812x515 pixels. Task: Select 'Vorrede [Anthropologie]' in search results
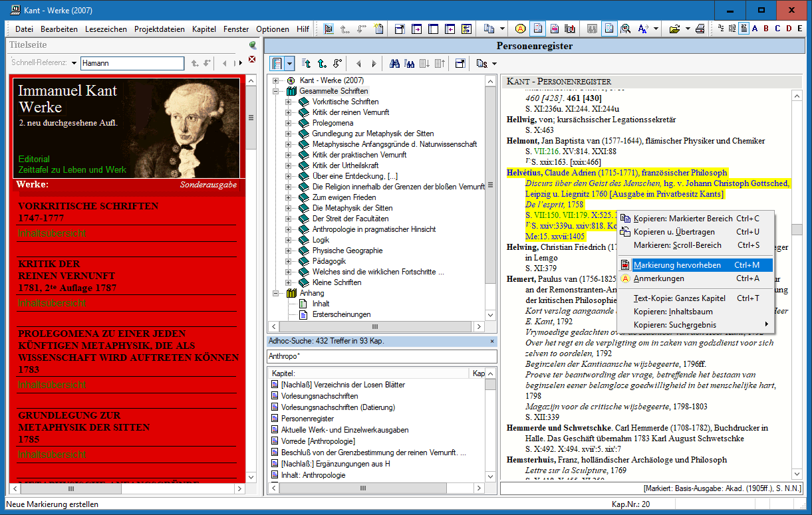(x=318, y=441)
